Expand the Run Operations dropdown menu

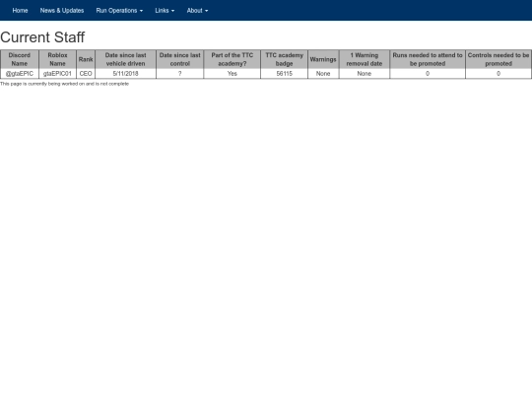point(119,11)
